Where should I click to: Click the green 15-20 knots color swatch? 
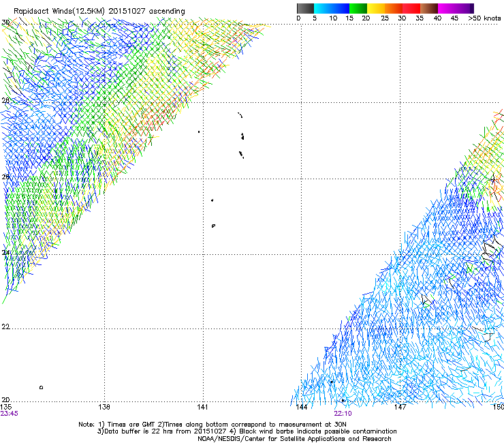point(358,8)
